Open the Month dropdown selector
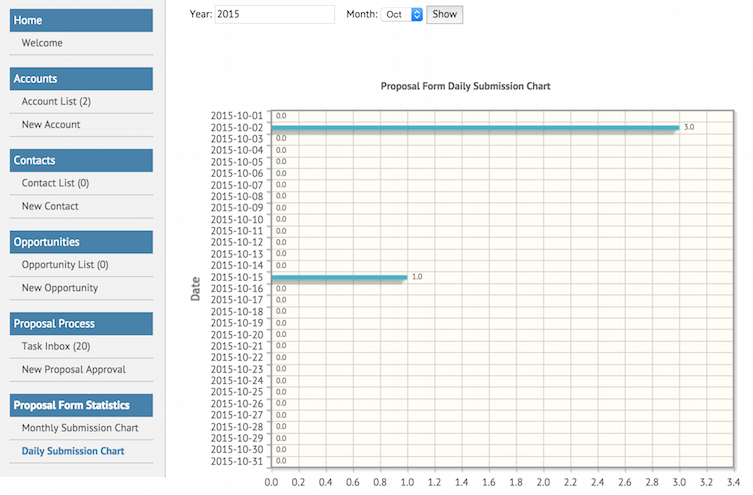 coord(401,14)
